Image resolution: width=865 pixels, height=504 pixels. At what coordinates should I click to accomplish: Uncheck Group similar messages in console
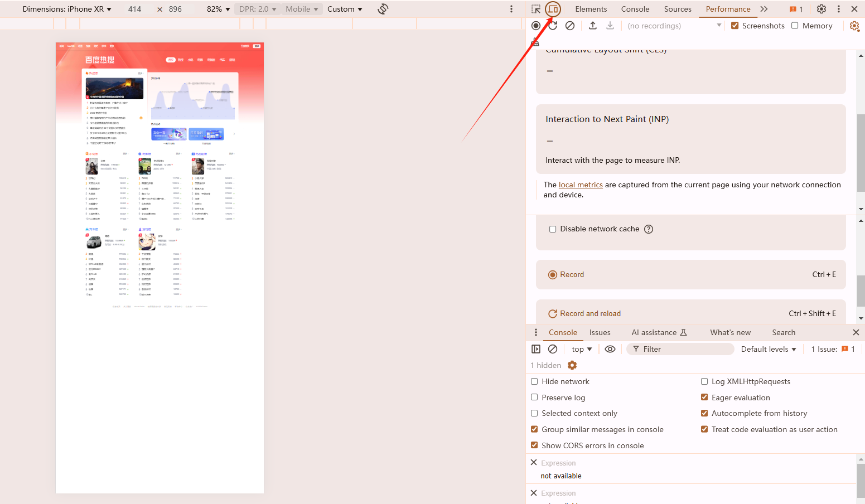(x=534, y=429)
